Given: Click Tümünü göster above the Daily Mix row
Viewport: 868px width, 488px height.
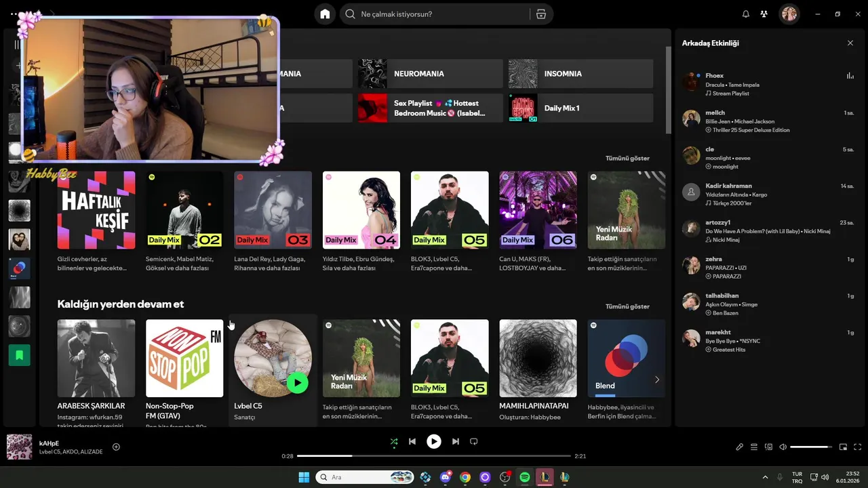Looking at the screenshot, I should pyautogui.click(x=627, y=158).
